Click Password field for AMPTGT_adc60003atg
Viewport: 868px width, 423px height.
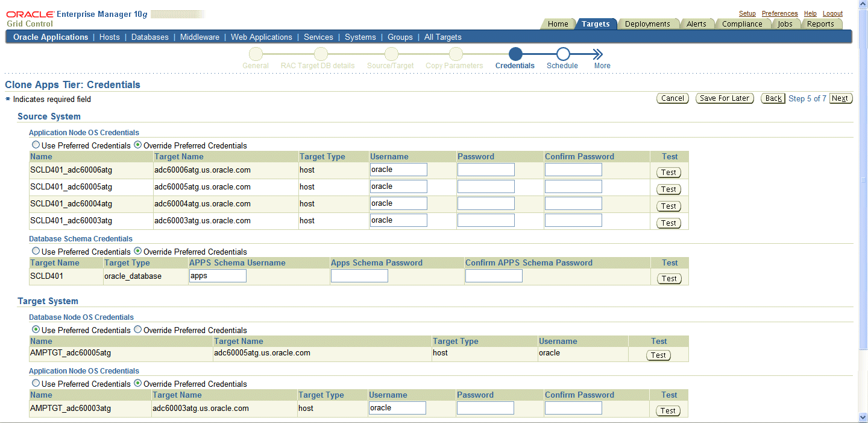coord(485,408)
